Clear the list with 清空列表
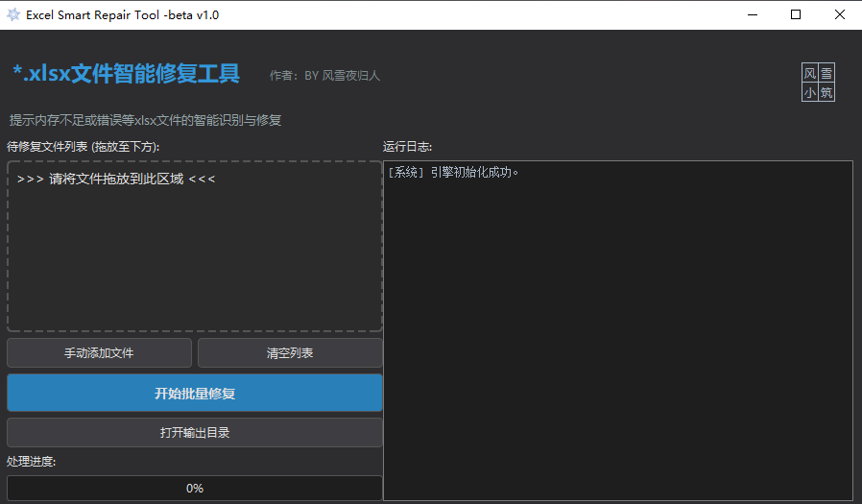The height and width of the screenshot is (504, 862). point(290,353)
